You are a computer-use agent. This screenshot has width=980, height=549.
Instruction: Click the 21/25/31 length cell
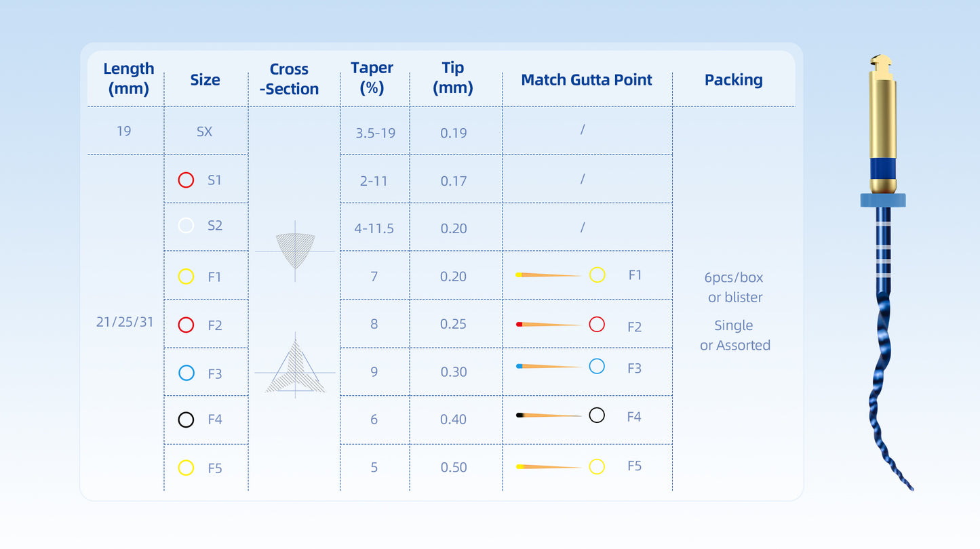click(125, 322)
